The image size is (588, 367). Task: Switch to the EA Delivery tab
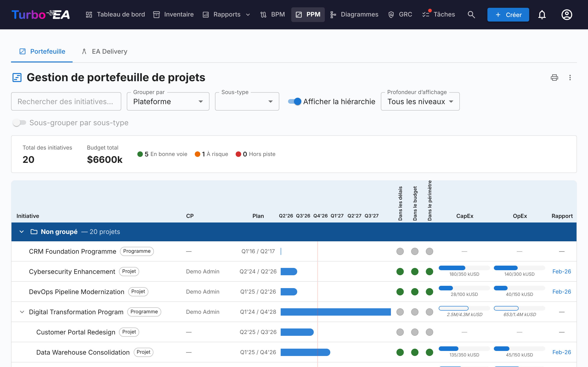(105, 51)
